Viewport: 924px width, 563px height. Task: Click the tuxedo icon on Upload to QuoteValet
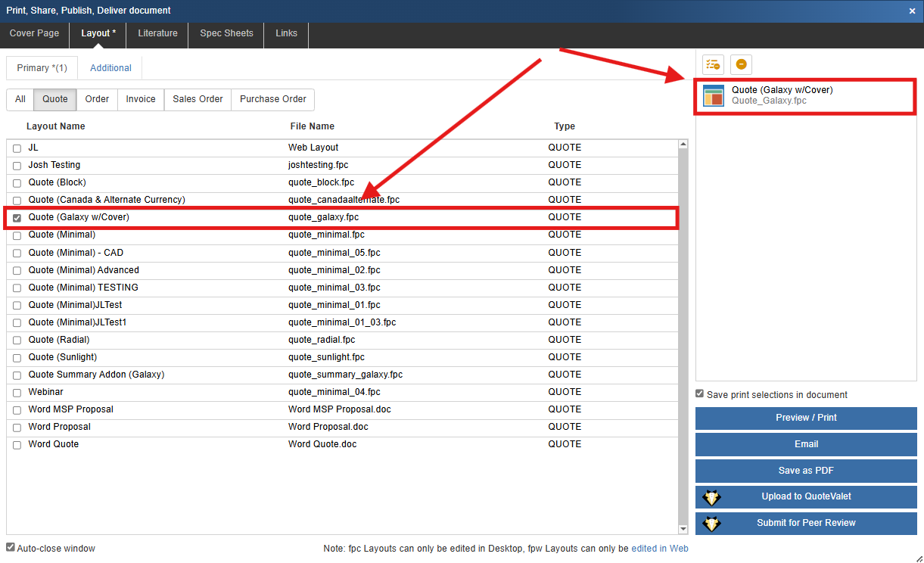[x=711, y=497]
